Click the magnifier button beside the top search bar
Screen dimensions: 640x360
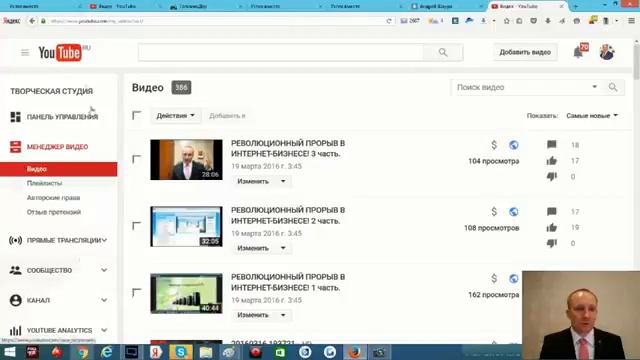(x=443, y=52)
